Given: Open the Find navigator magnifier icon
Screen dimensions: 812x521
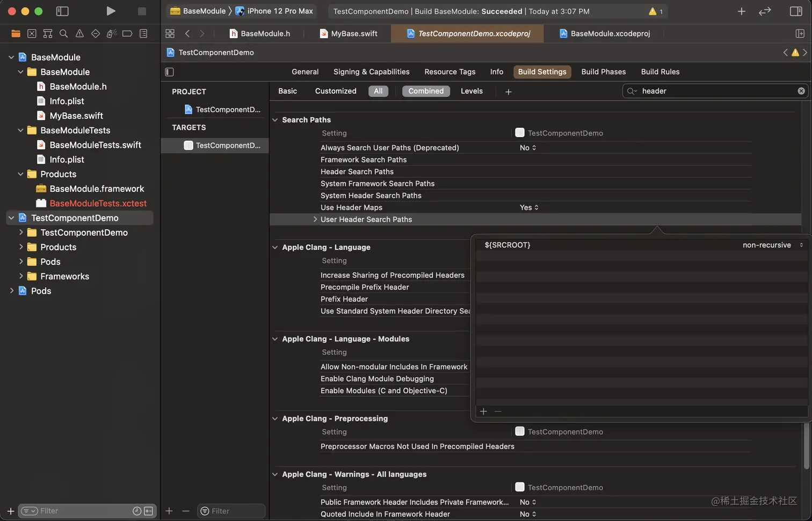Looking at the screenshot, I should (x=63, y=33).
